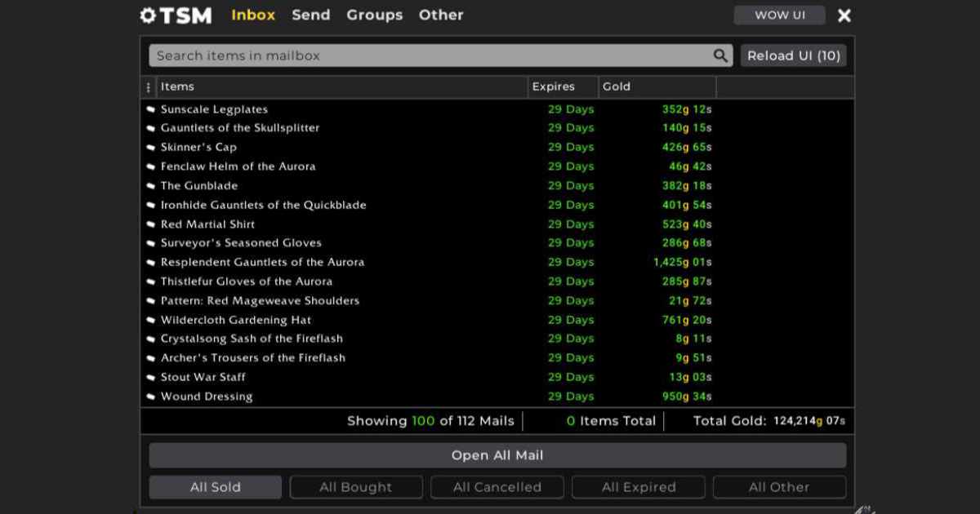980x514 pixels.
Task: Click the mail icon beside Red Martial Shirt
Action: 149,224
